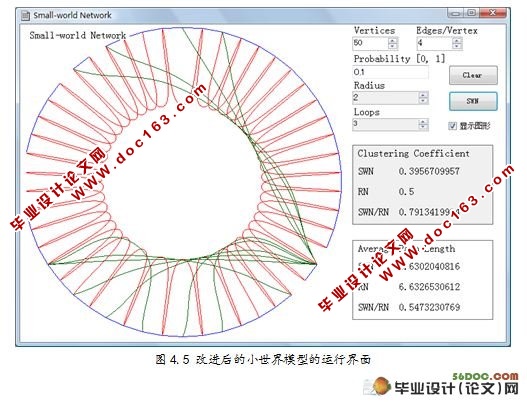This screenshot has width=527, height=402.
Task: Maximize the Small-world Network window
Action: (472, 13)
